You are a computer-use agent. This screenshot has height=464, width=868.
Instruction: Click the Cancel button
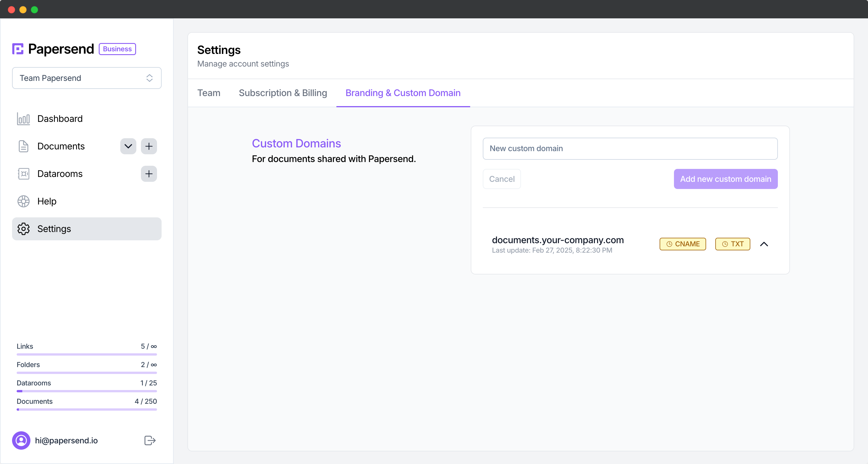pos(501,179)
